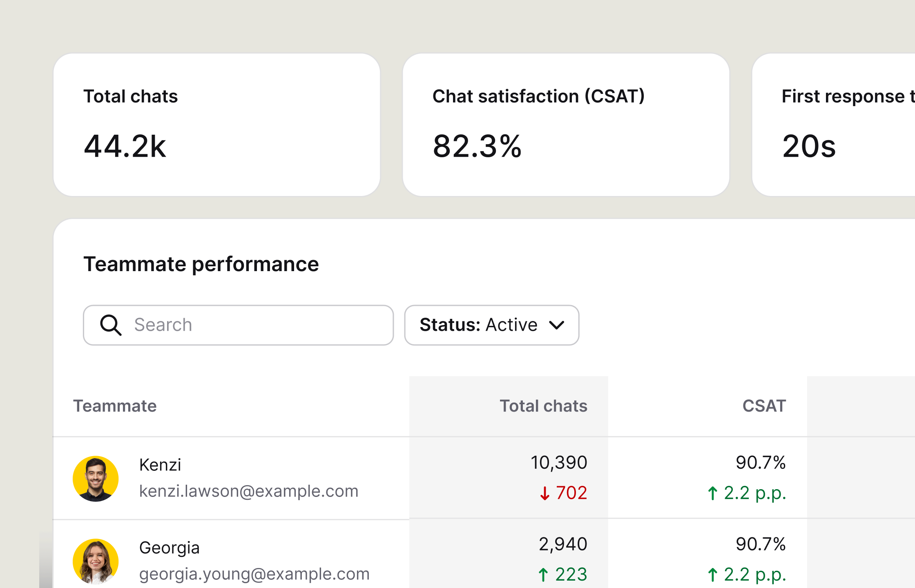Select the name Georgia
The height and width of the screenshot is (588, 915).
(x=170, y=548)
